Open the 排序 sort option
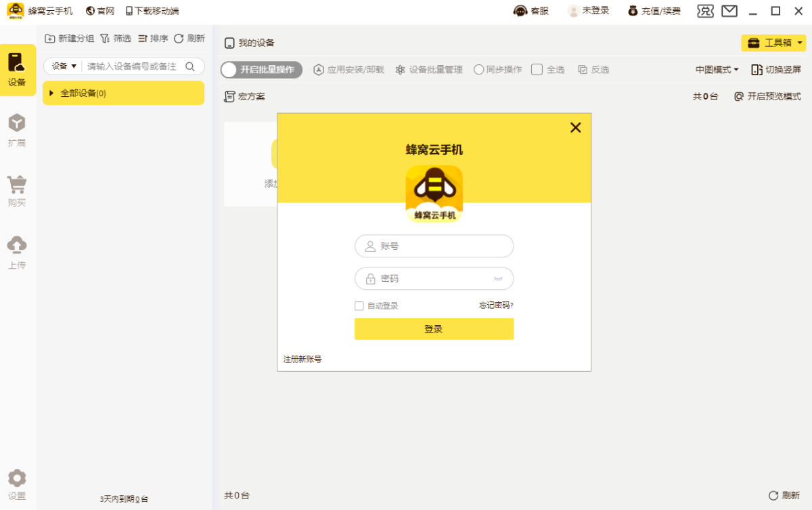 153,39
